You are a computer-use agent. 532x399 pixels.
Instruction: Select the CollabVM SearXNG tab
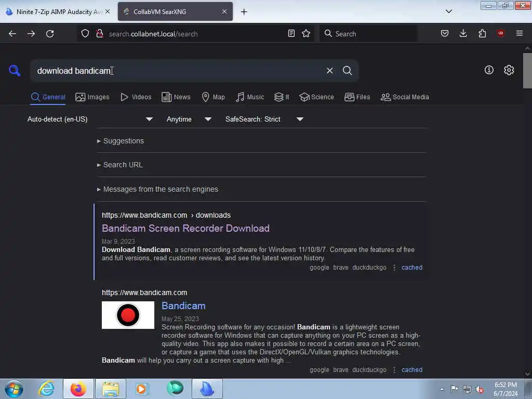click(175, 11)
